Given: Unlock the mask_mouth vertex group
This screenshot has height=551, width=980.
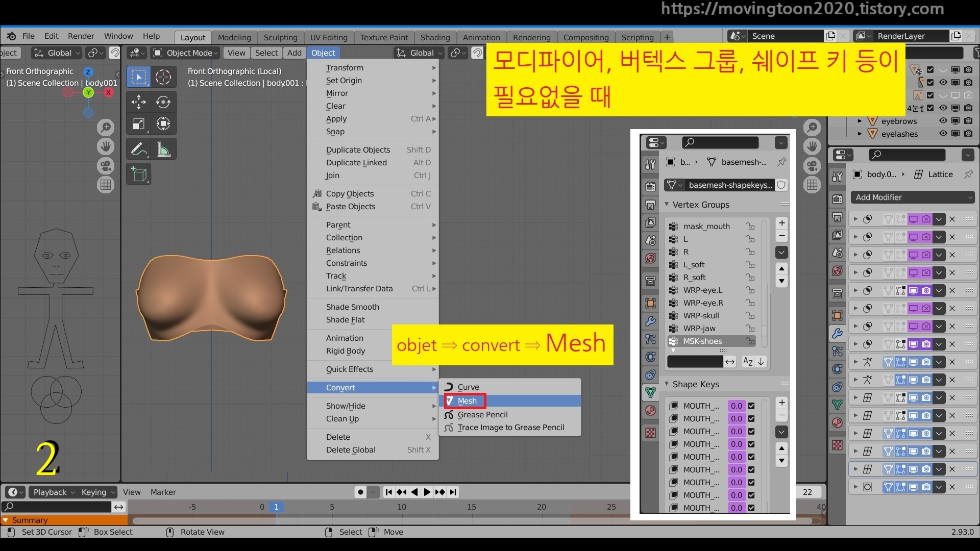Looking at the screenshot, I should 750,227.
